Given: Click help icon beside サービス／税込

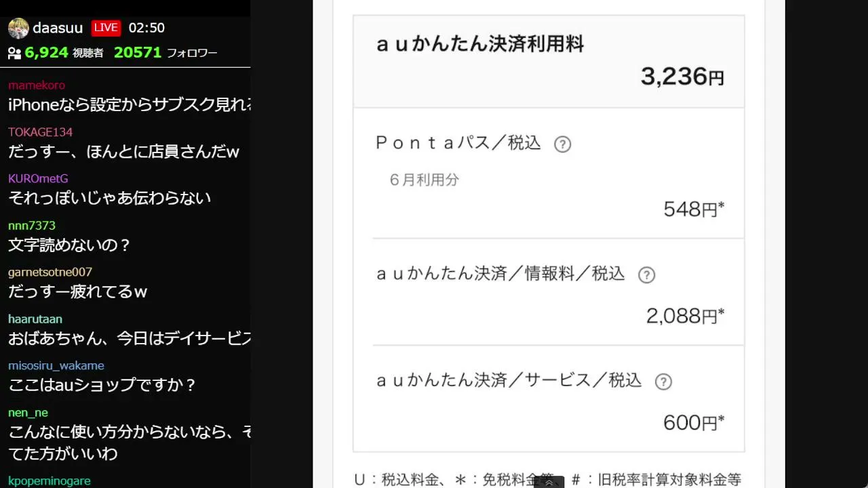Looking at the screenshot, I should click(663, 382).
